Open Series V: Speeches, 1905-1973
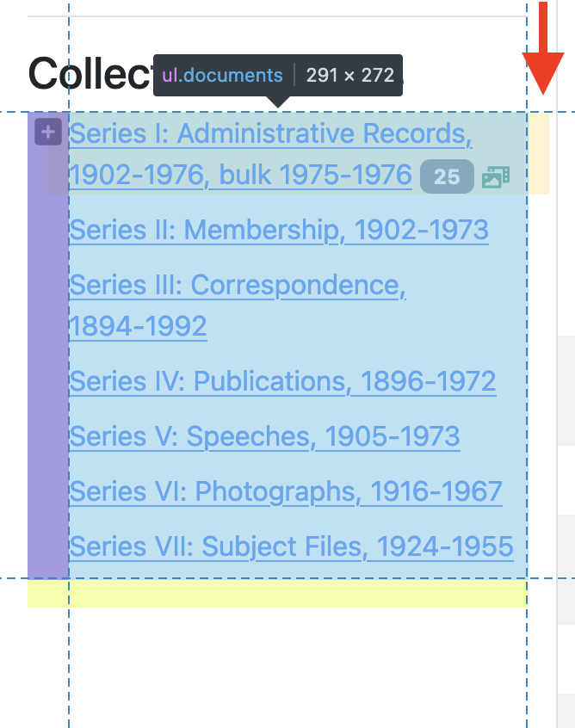 click(x=263, y=436)
